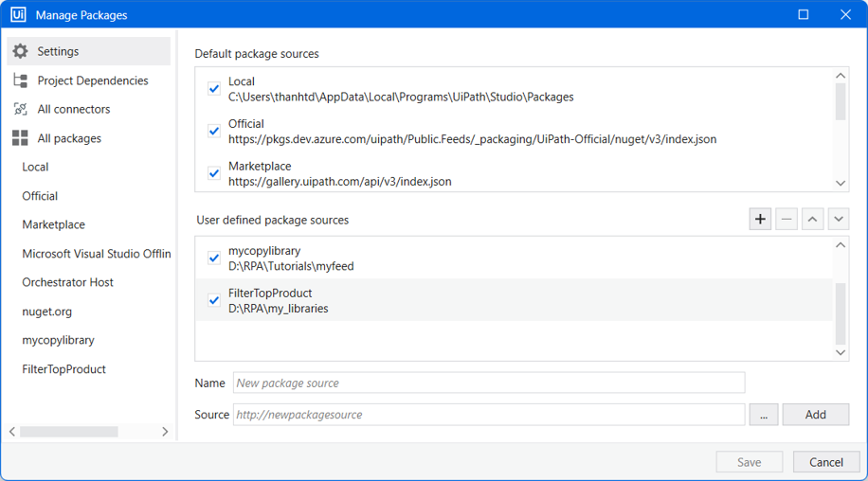Open Orchestrator Host feed
This screenshot has height=481, width=868.
click(x=67, y=282)
